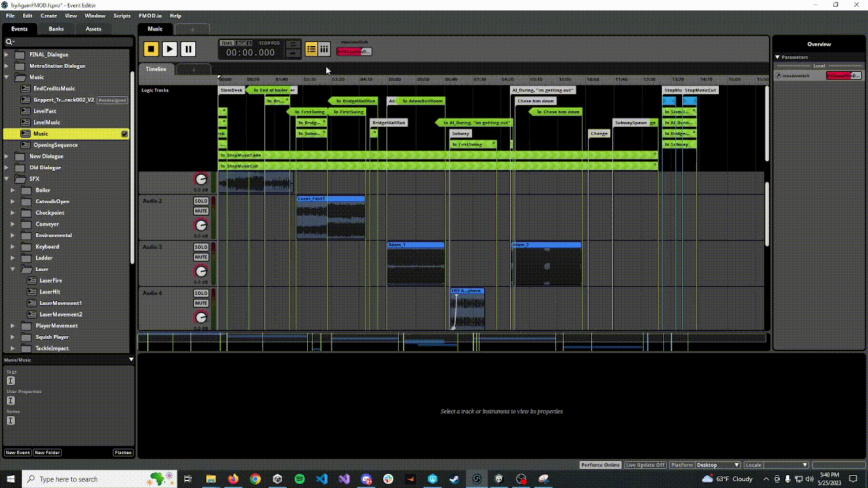This screenshot has width=868, height=488.
Task: Click the Tags text edit icon
Action: click(10, 380)
